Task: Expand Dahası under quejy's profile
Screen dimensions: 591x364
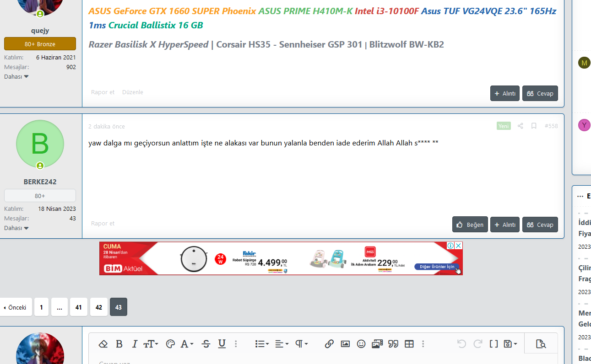Action: (x=16, y=76)
